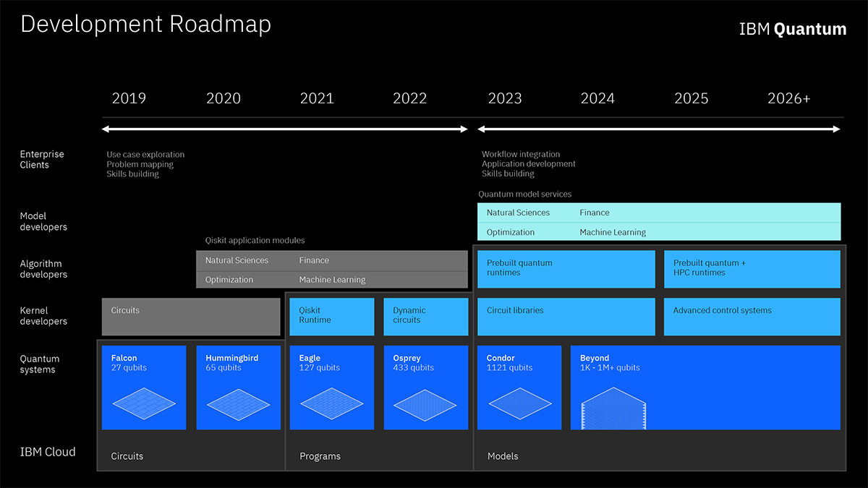Open the Qiskit Runtime block
This screenshot has width=868, height=488.
coord(331,316)
